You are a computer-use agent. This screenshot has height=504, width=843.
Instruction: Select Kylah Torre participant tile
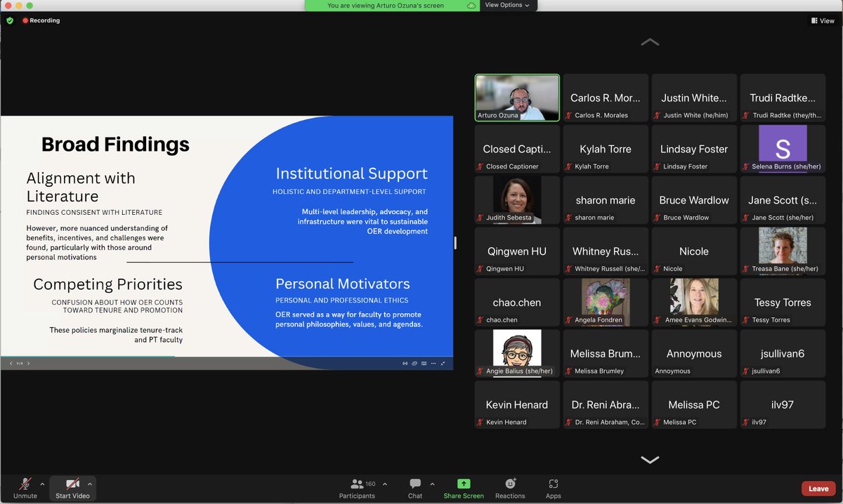606,149
